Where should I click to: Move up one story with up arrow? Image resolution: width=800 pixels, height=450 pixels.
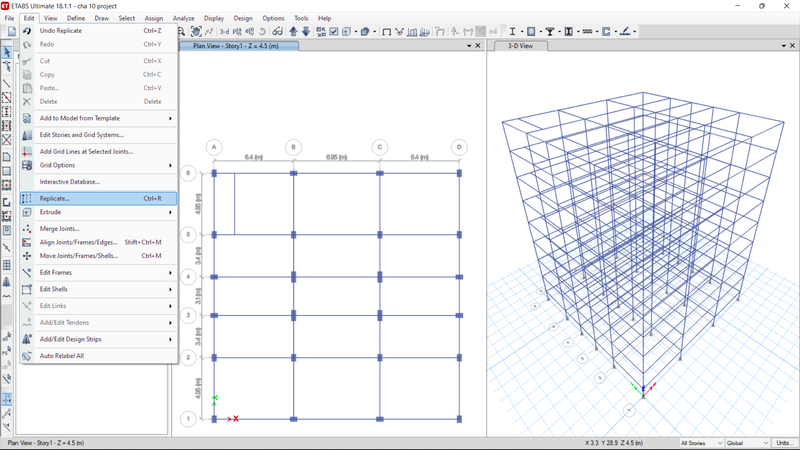point(293,32)
